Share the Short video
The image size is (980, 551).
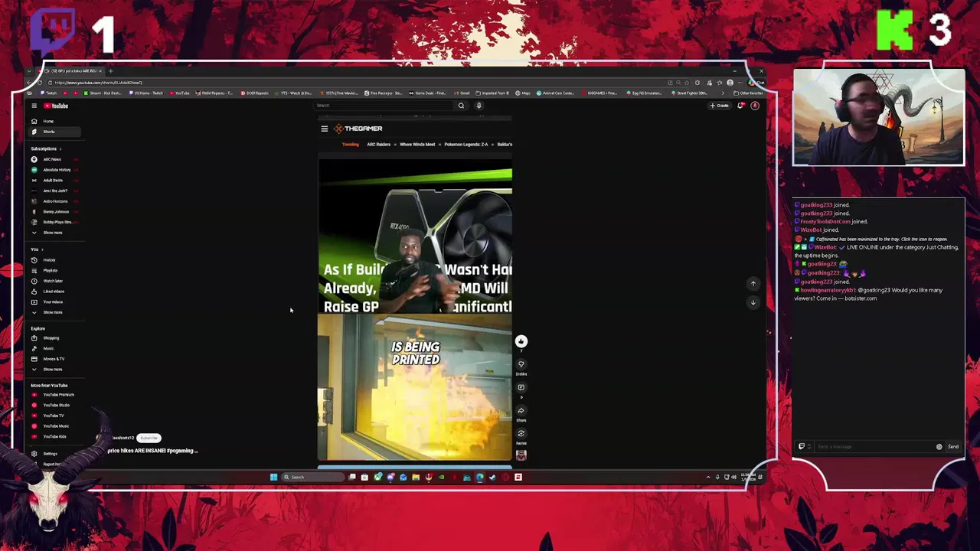tap(521, 411)
